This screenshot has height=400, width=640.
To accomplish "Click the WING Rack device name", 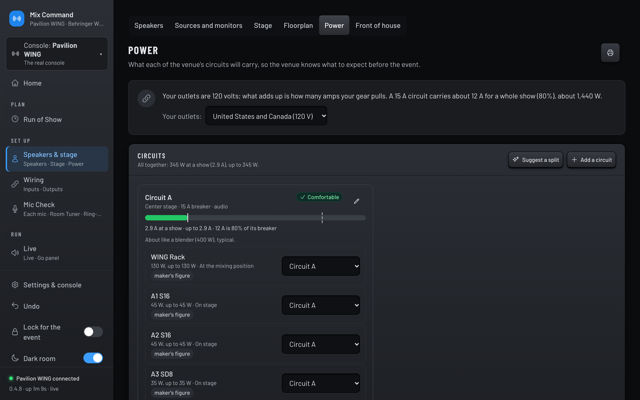I will pyautogui.click(x=168, y=257).
